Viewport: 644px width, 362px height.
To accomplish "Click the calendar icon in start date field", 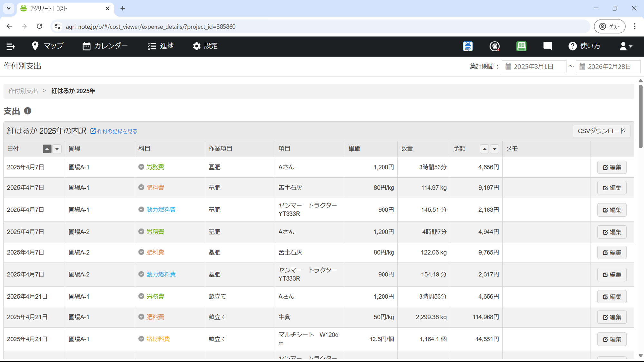I will (508, 67).
